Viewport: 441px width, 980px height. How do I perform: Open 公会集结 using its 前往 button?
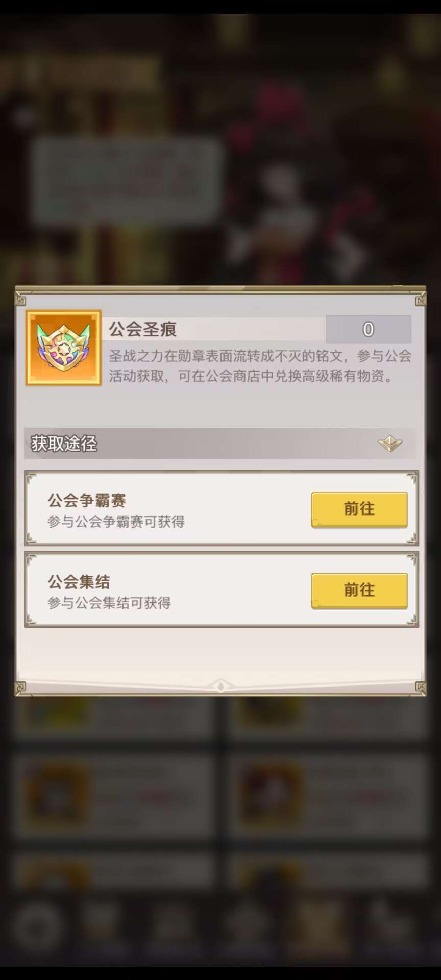pyautogui.click(x=359, y=591)
